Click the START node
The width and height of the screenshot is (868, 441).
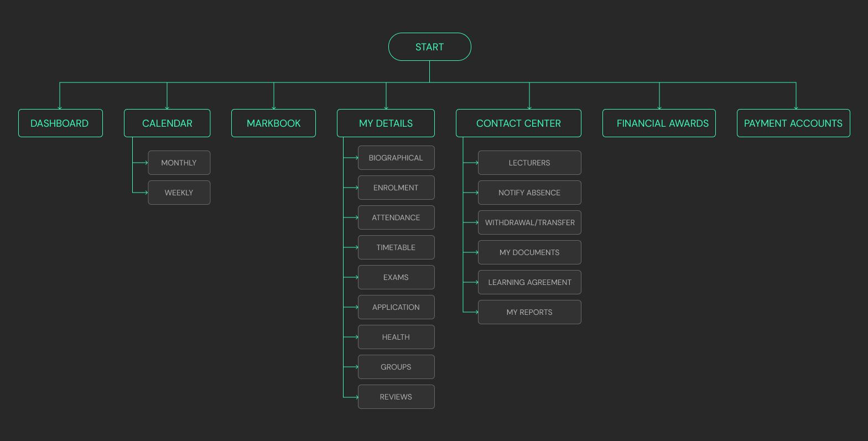[x=429, y=47]
